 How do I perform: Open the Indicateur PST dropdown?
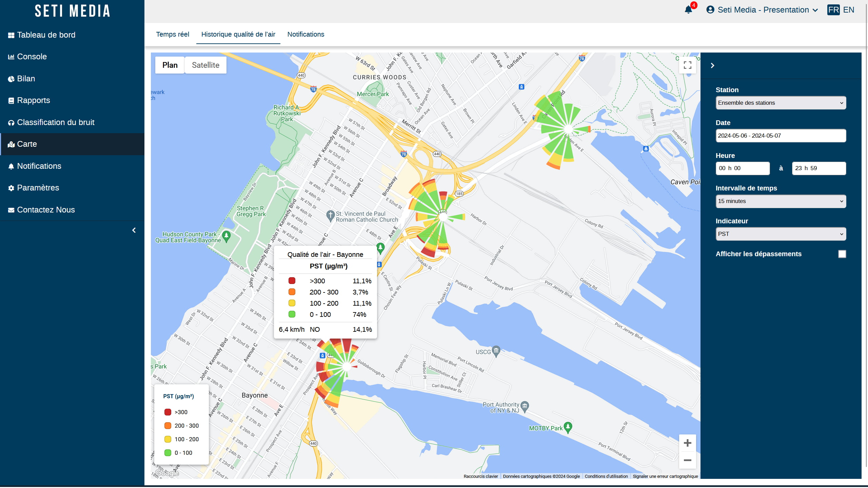[780, 233]
